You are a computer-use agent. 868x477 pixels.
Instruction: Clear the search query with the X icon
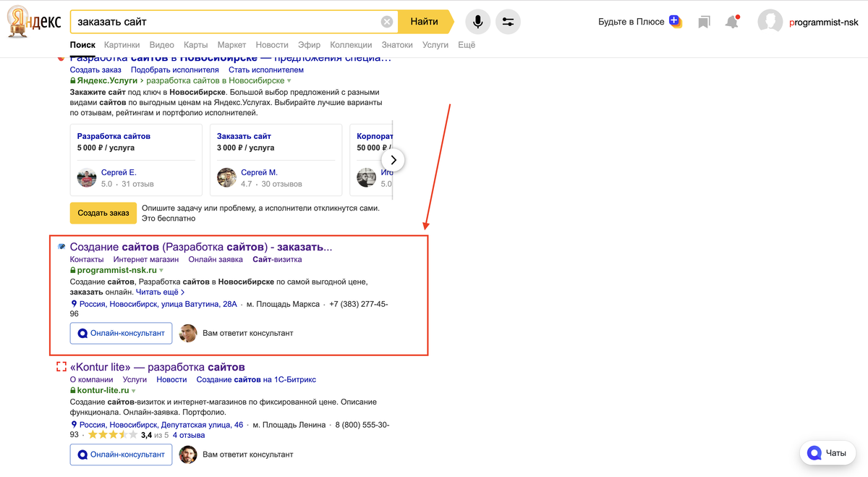387,22
